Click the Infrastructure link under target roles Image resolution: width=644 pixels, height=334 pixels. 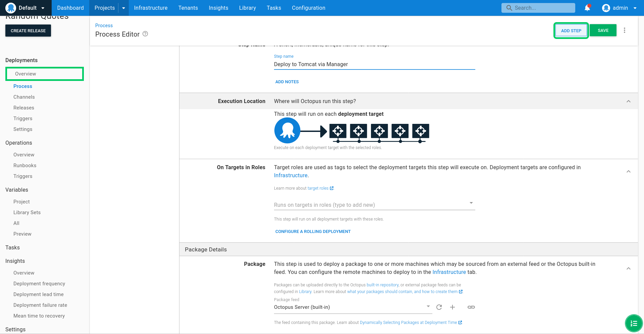click(x=290, y=175)
